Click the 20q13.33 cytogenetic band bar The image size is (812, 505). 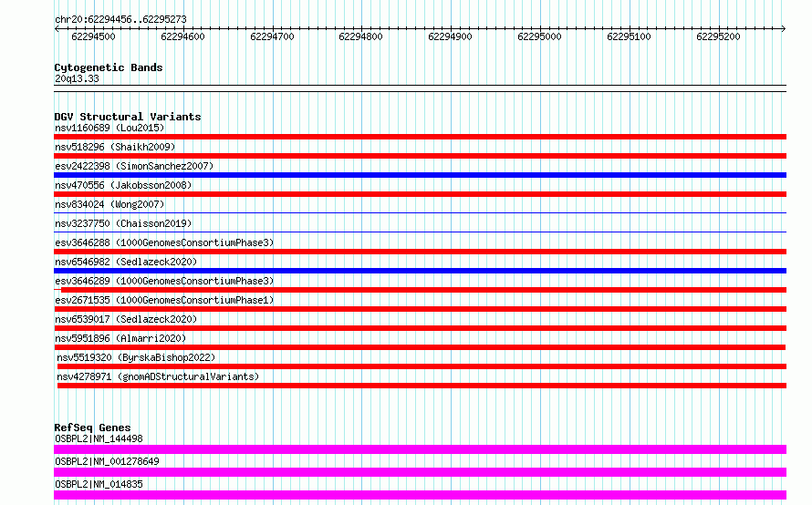420,88
